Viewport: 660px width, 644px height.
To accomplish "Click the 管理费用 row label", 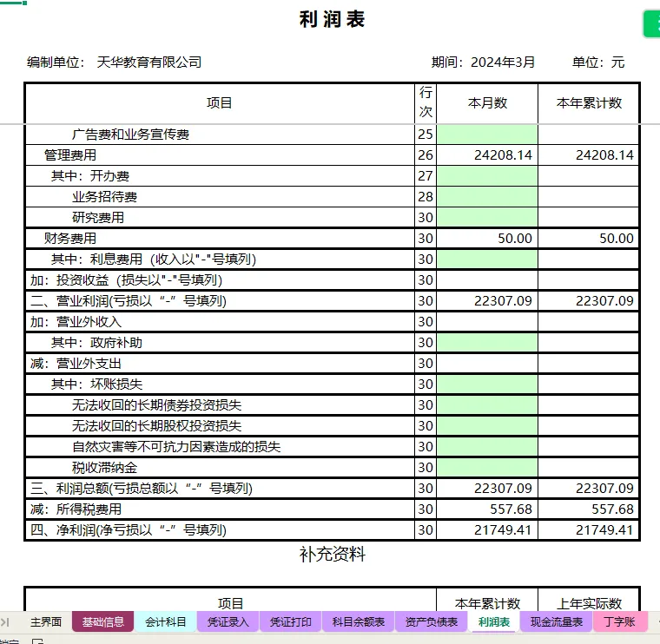I will click(70, 155).
